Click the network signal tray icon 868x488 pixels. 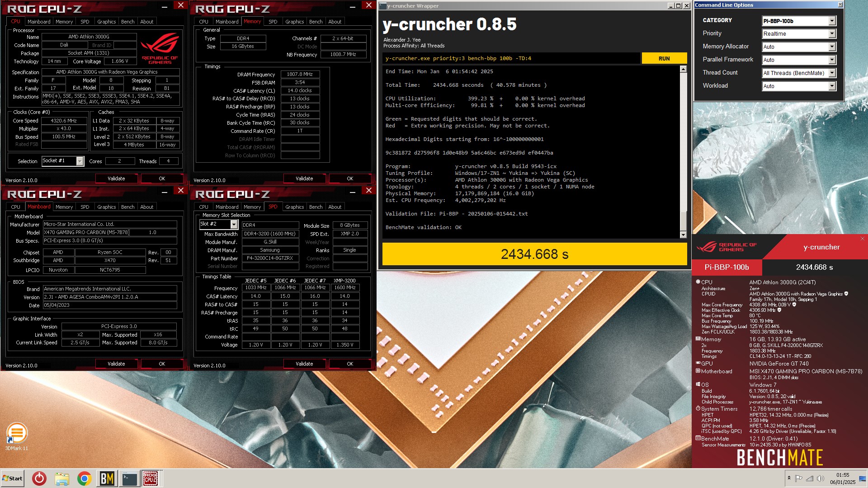pos(810,478)
